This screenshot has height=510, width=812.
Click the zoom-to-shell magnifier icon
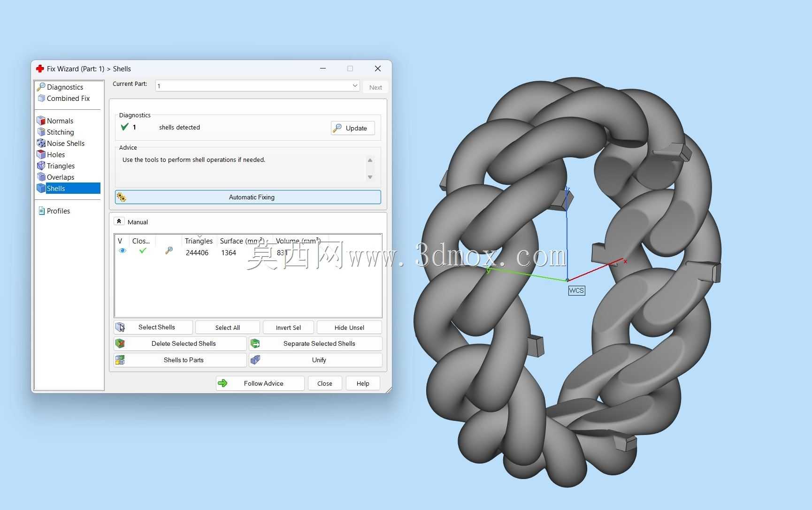click(x=169, y=251)
